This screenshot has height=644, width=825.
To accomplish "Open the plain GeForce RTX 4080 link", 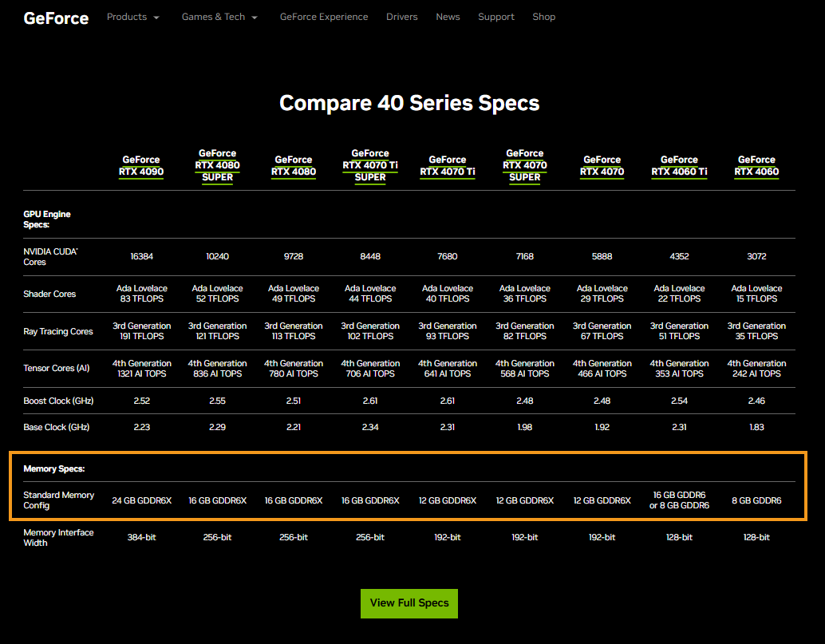I will coord(294,166).
